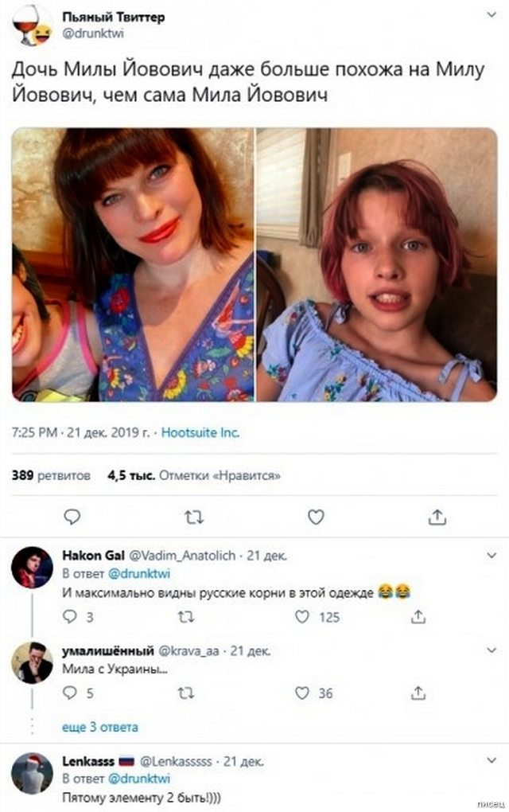Like the умалишённый reply with 36 likes

(x=303, y=693)
